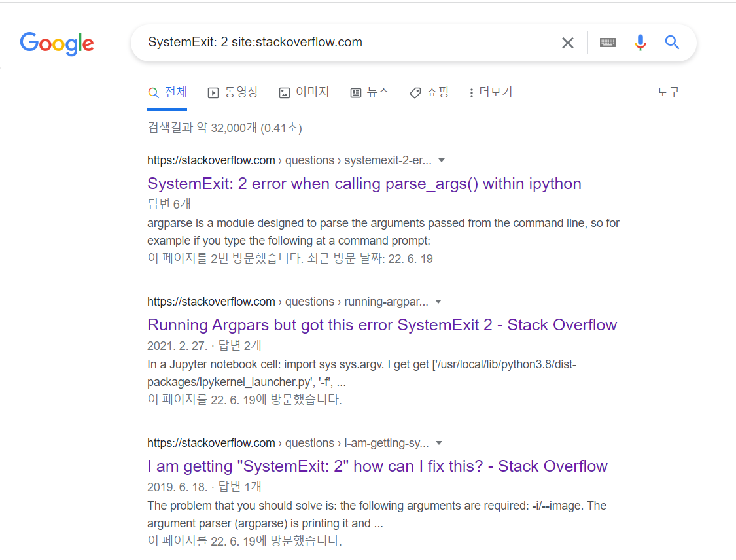
Task: Open the 도구 (Tools) options
Action: pyautogui.click(x=668, y=92)
